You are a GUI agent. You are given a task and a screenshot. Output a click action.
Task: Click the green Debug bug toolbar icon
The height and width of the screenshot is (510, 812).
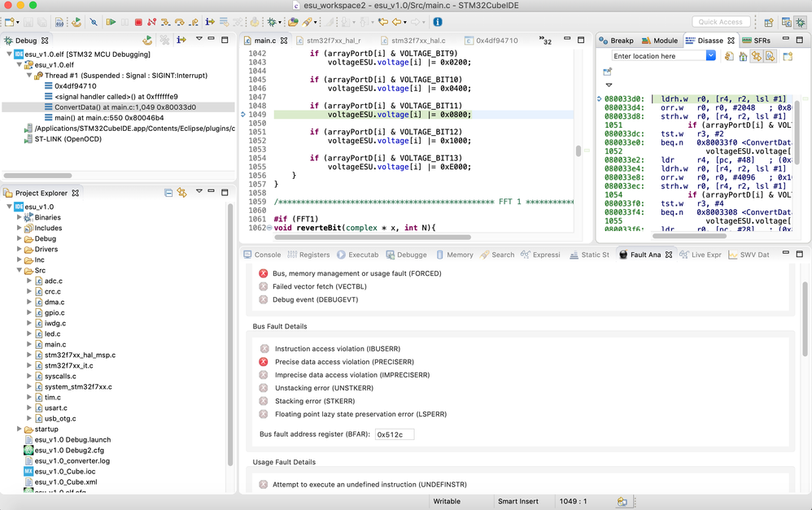[x=272, y=22]
